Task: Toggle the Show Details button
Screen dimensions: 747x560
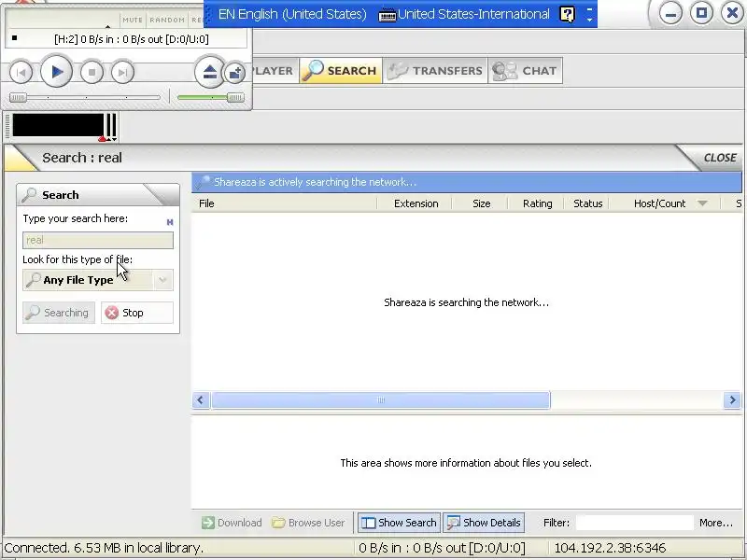Action: (x=484, y=523)
